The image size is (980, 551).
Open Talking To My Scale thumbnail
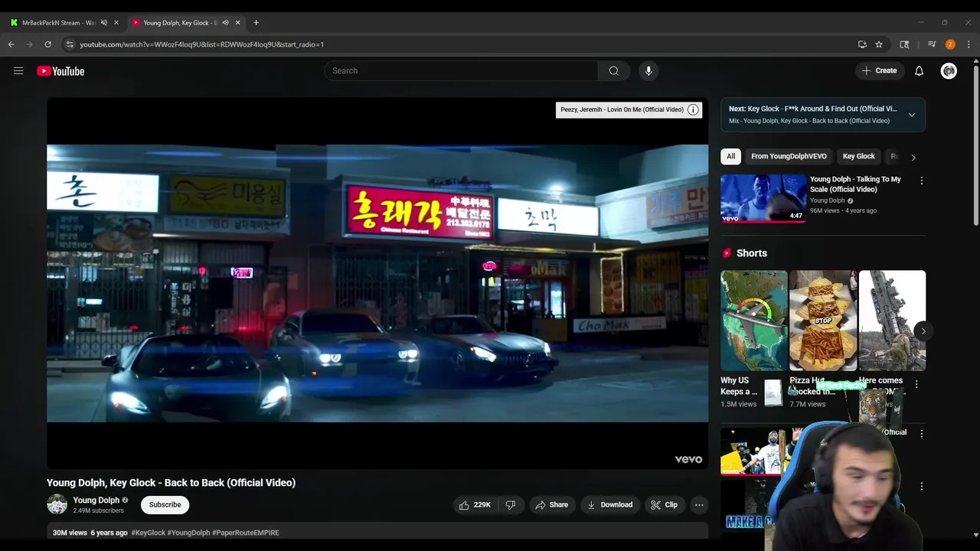(x=763, y=198)
